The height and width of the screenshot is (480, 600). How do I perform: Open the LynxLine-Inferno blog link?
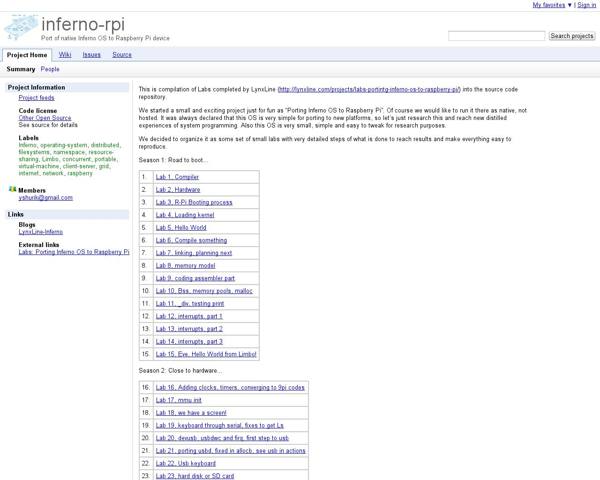click(40, 232)
